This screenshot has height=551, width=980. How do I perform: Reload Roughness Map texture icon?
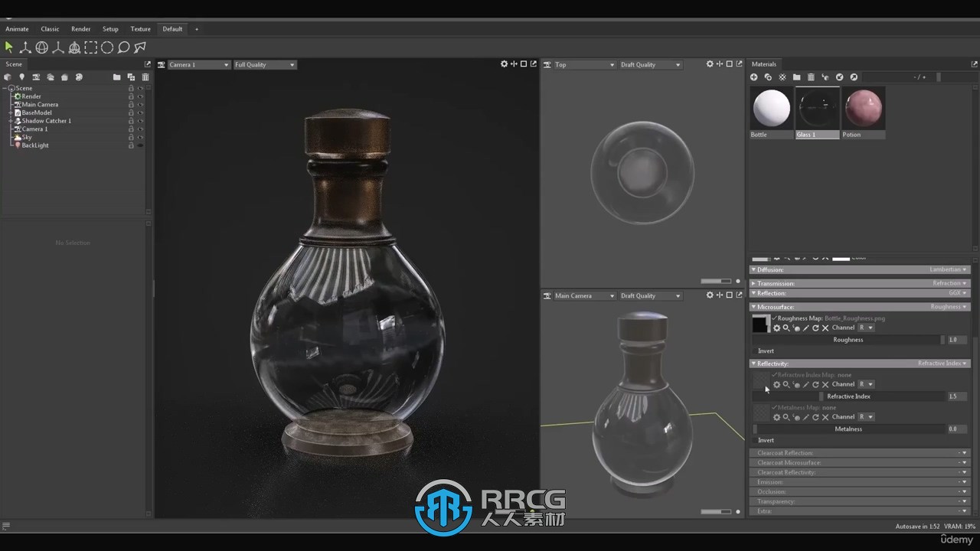pyautogui.click(x=815, y=328)
